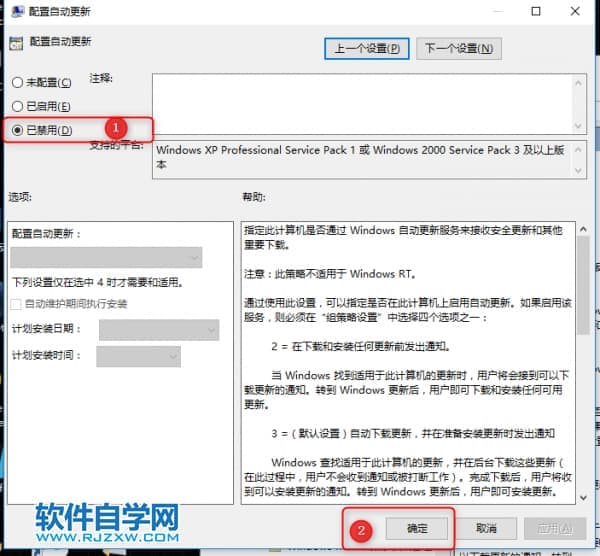Click the help panel scrollbar thumb
The height and width of the screenshot is (556, 600).
click(582, 285)
